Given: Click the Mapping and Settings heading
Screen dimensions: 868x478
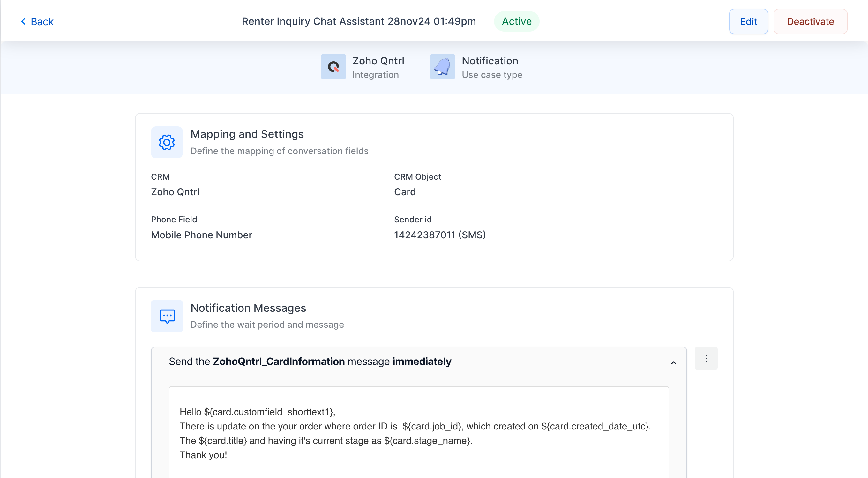Looking at the screenshot, I should [247, 134].
